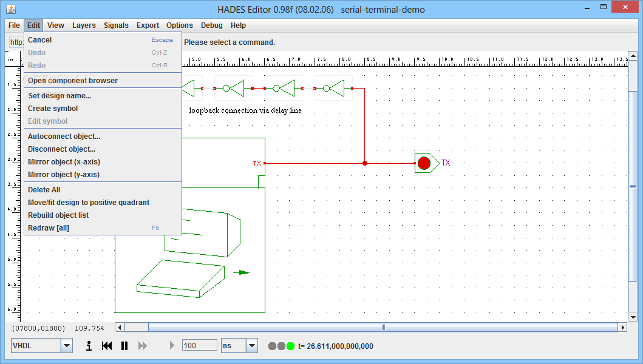Open the Debug menu
This screenshot has height=364, width=643.
(211, 25)
